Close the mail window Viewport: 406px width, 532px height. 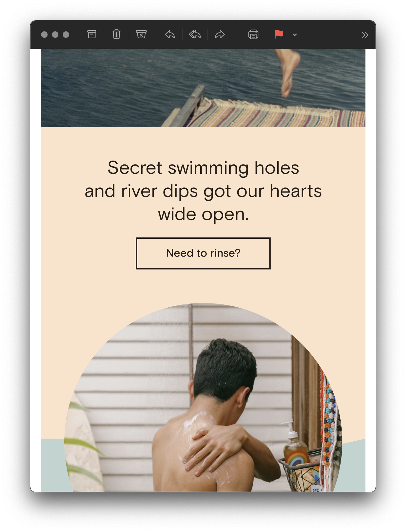pyautogui.click(x=44, y=35)
